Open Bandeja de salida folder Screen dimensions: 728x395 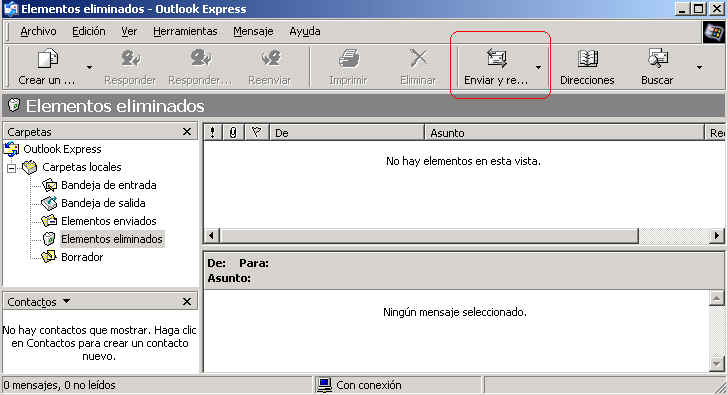103,203
